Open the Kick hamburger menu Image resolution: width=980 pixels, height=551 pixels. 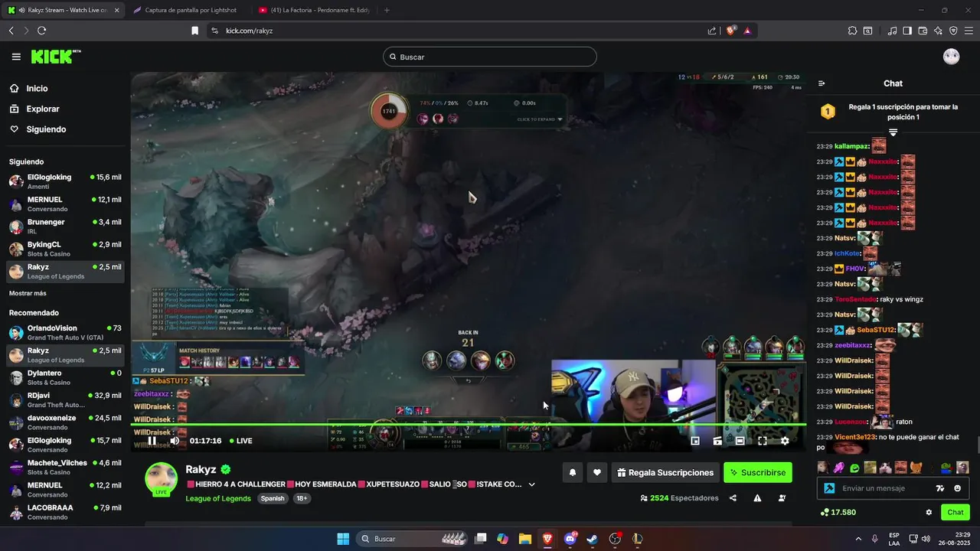pyautogui.click(x=16, y=57)
